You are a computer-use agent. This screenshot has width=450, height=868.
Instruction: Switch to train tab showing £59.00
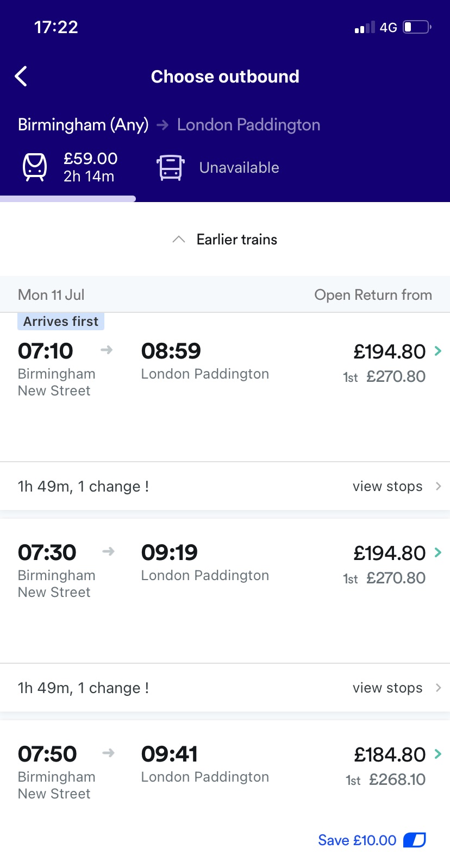(90, 167)
